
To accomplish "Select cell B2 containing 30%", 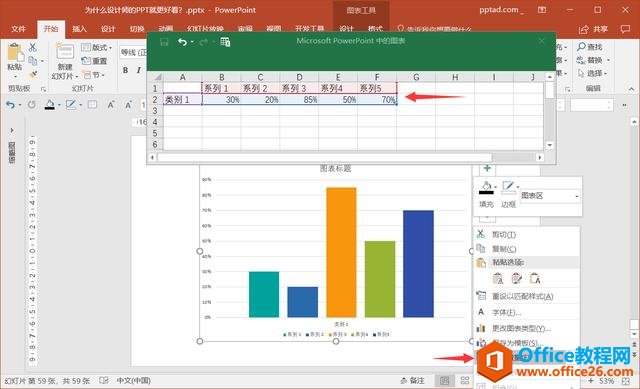I will 221,100.
